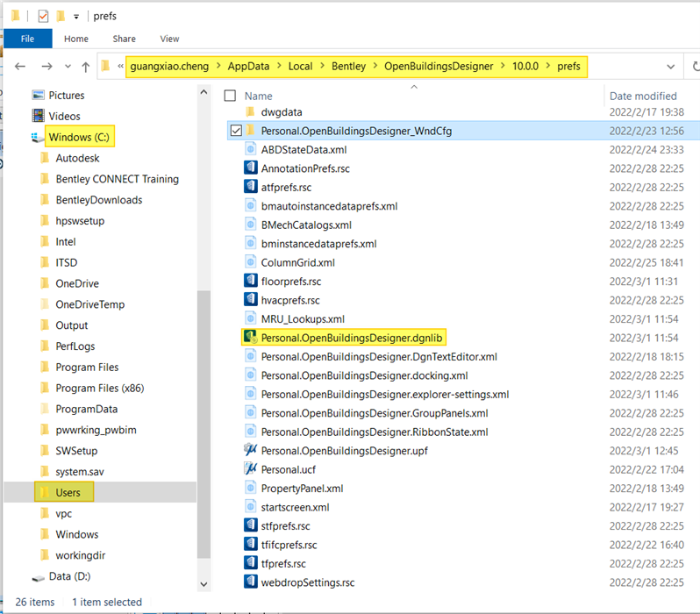Click the AnnotationPrefs.rsc file icon
The height and width of the screenshot is (614, 700).
(x=251, y=168)
